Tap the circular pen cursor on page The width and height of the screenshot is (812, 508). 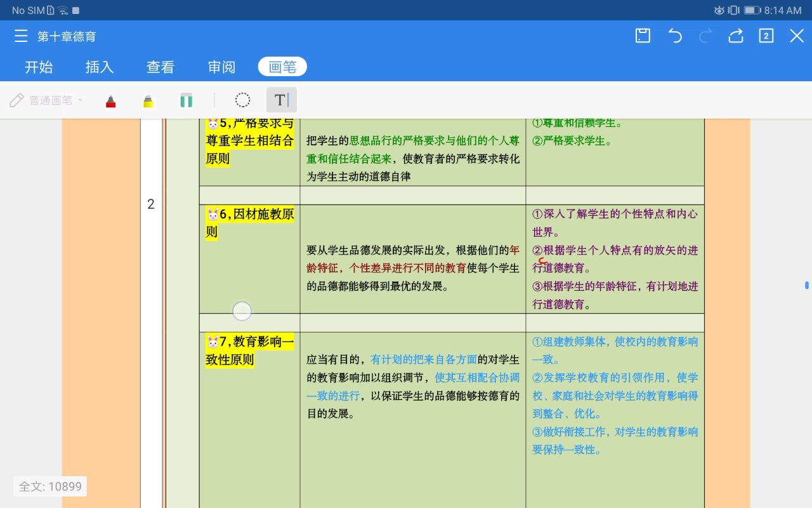point(242,311)
